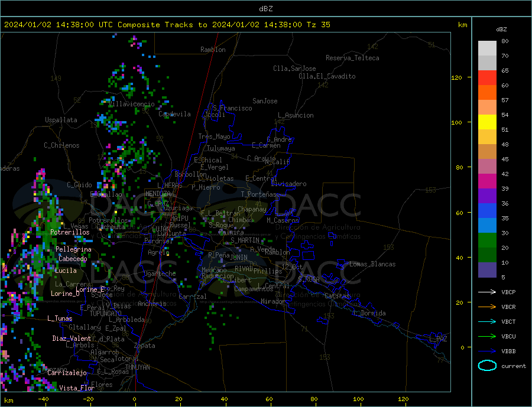Click the Carrizal map label
Screen dimensions: 532x407
[x=193, y=297]
